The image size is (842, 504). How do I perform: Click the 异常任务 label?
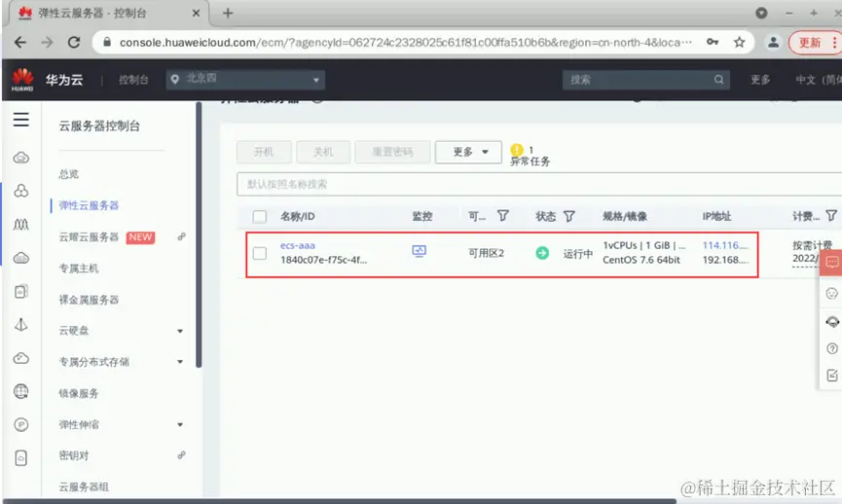click(530, 161)
